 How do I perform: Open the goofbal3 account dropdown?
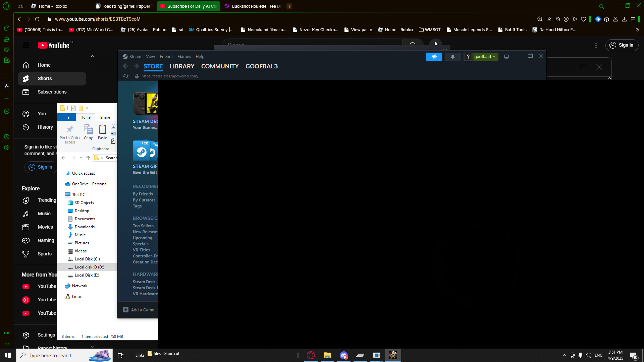(485, 57)
